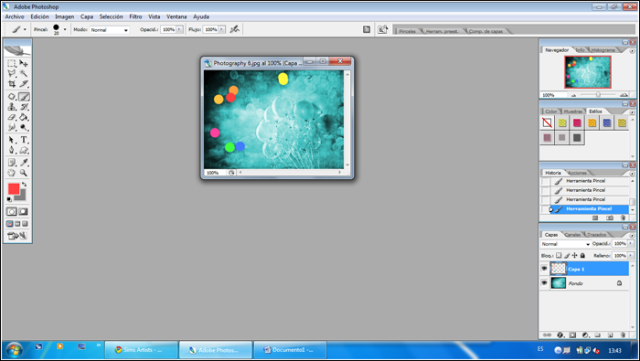Open the Pincel brush preset picker arrow

point(65,29)
